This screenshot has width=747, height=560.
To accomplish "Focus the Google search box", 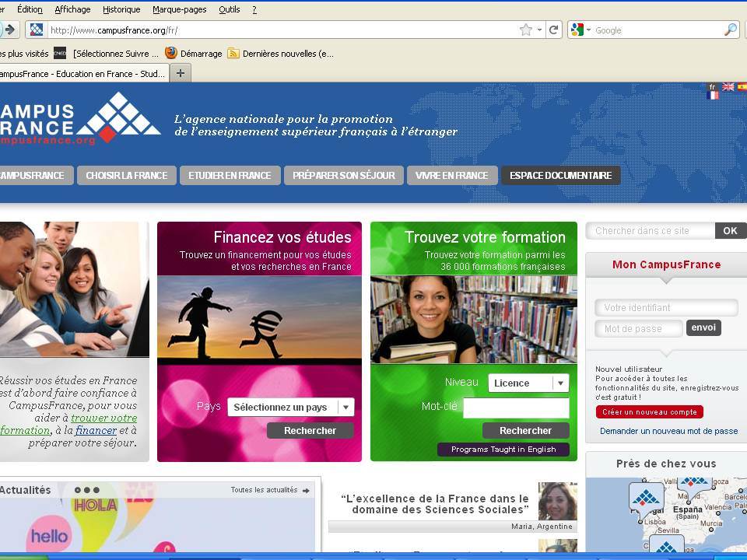I will click(x=658, y=30).
